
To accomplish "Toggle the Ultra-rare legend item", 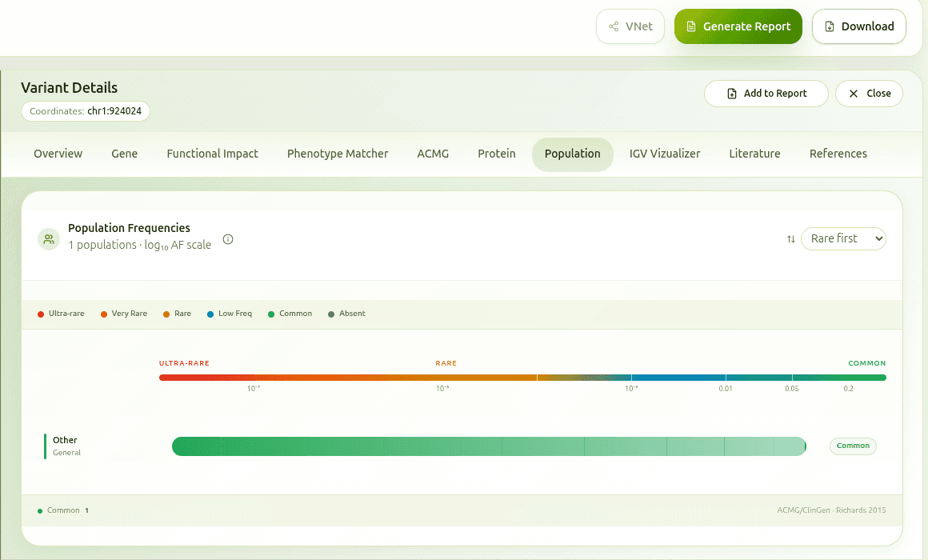I will (x=61, y=314).
